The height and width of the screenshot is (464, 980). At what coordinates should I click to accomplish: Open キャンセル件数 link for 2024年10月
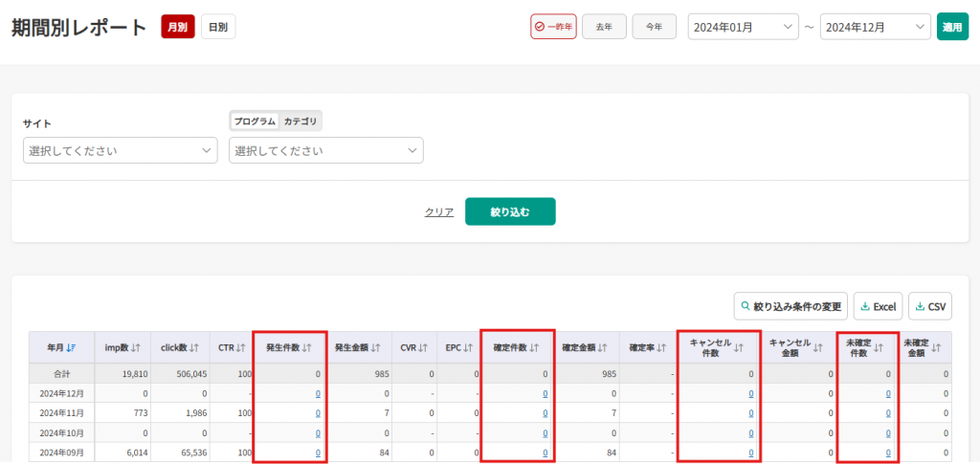point(750,432)
